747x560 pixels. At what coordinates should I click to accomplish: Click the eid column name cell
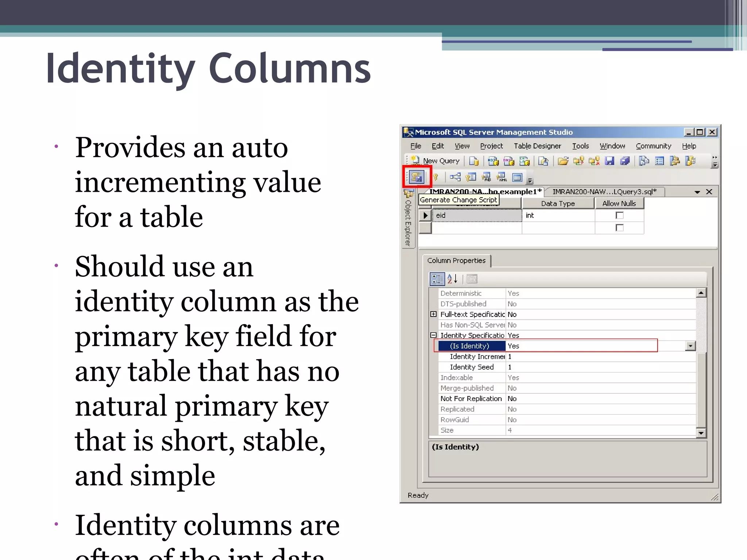[477, 215]
